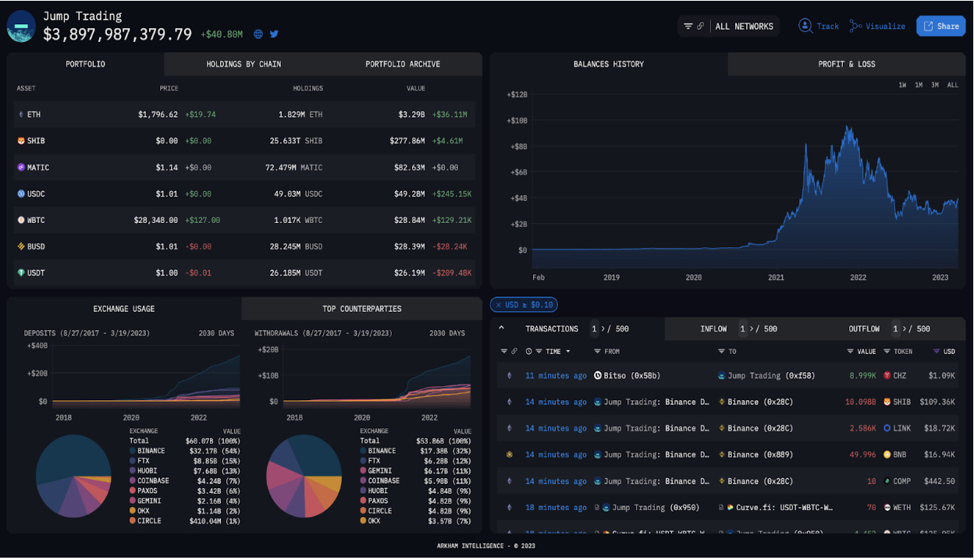Click the Jump Trading avatar image

click(21, 26)
